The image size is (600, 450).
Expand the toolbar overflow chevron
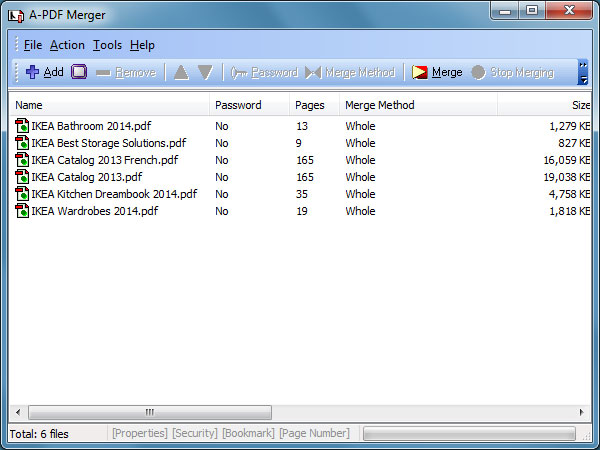(583, 72)
